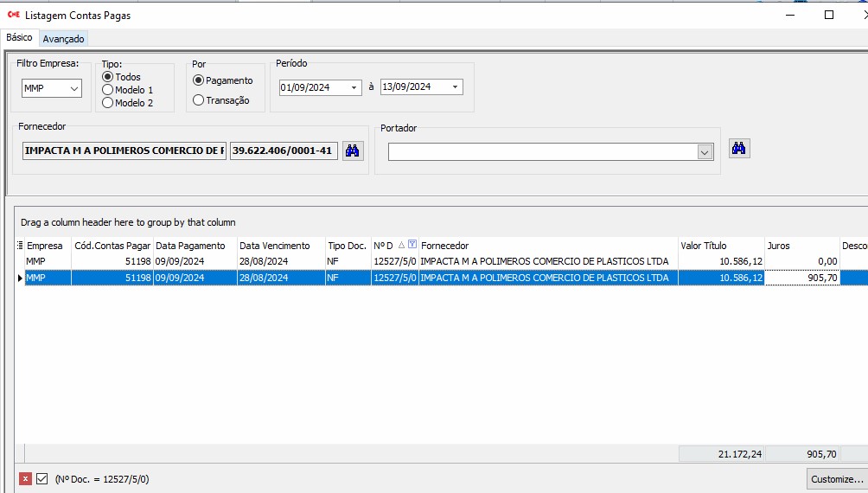Choose the Transação radio option

coord(199,100)
